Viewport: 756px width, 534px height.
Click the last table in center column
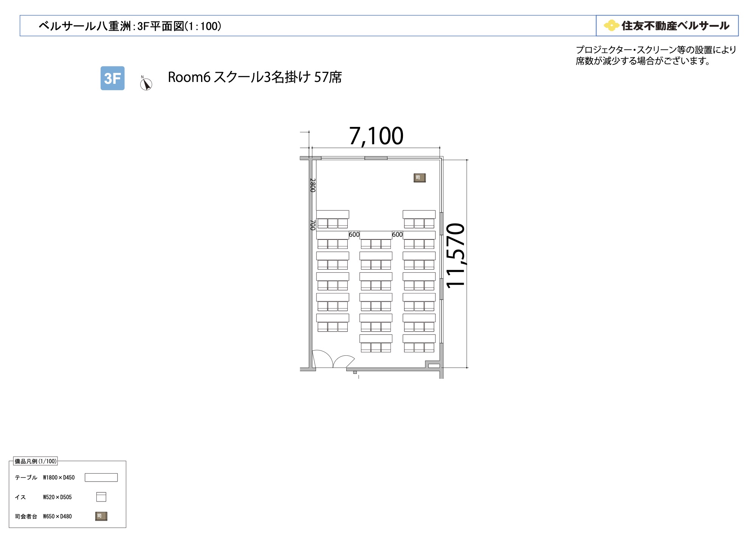tap(376, 338)
